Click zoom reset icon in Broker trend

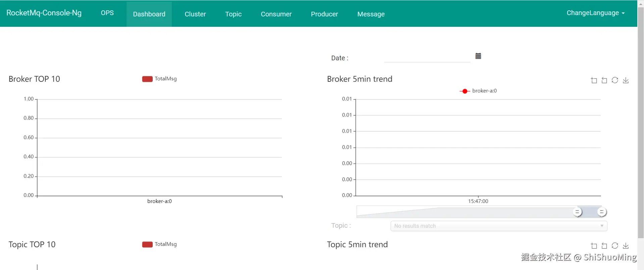click(604, 80)
